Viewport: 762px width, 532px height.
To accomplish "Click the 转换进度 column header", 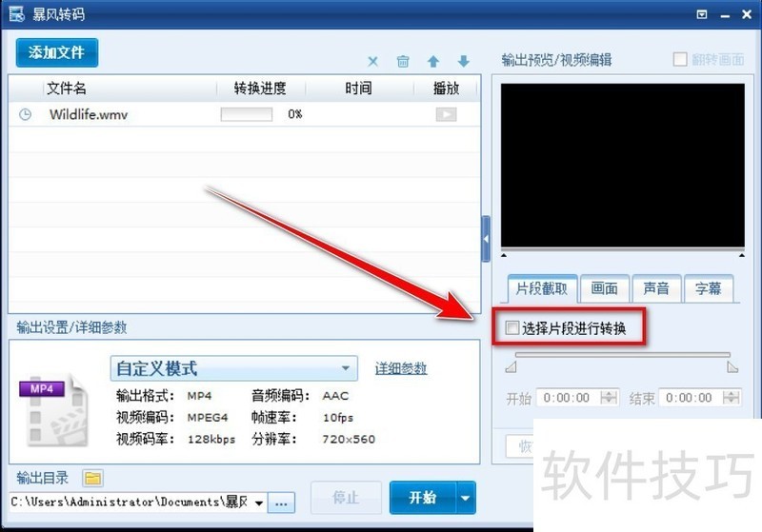I will pyautogui.click(x=260, y=89).
